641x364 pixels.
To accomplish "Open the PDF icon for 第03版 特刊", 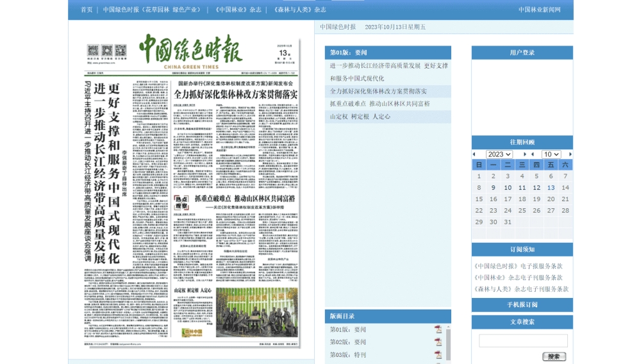I will click(x=438, y=354).
